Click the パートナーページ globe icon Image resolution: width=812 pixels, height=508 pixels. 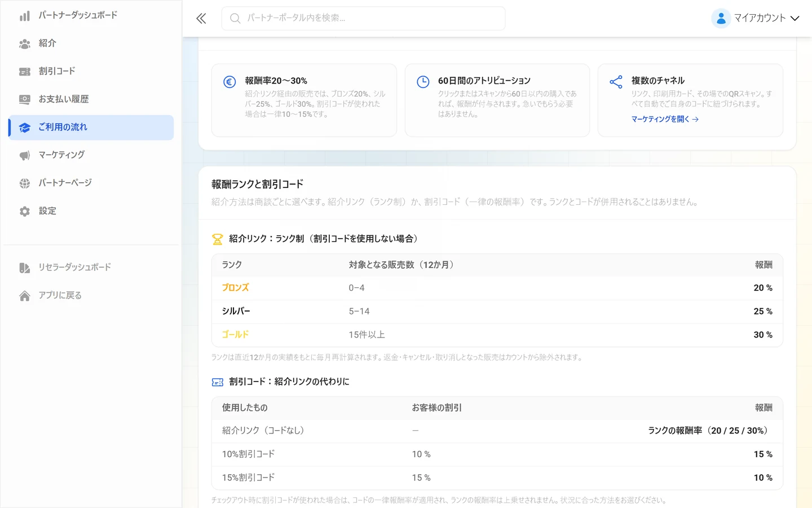24,183
